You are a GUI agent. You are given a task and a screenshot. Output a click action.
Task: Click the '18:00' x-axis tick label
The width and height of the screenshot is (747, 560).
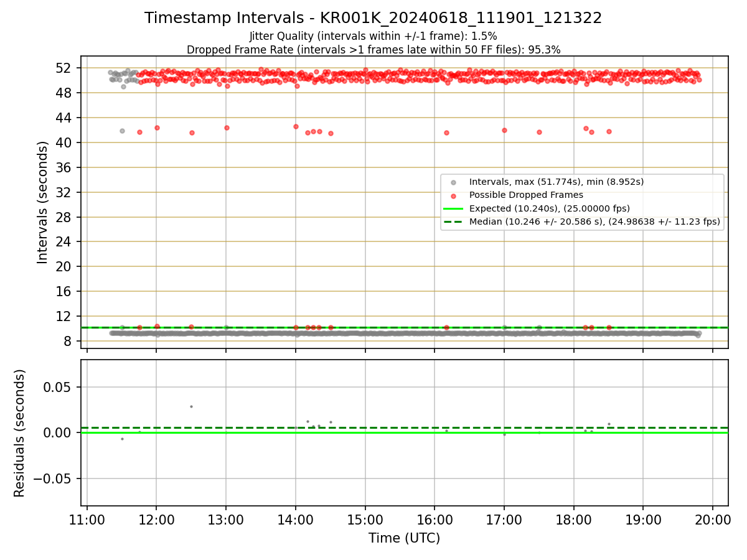[x=573, y=521]
